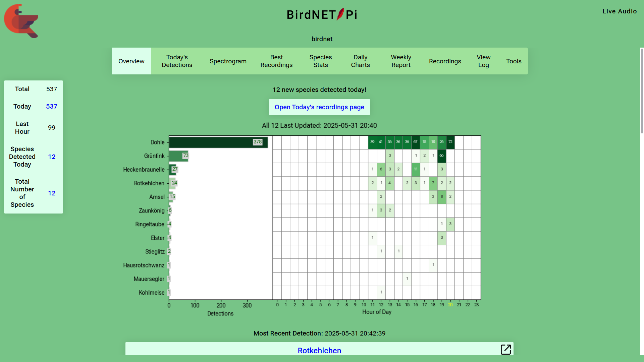Open the Overview tab
Screen dimensions: 644x362
coord(131,61)
